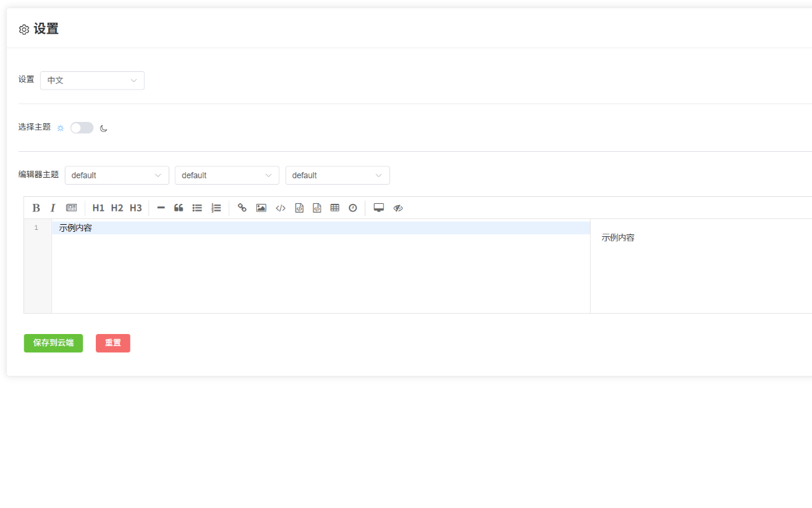Insert a hyperlink using link icon
Viewport: 812px width, 508px height.
[242, 208]
